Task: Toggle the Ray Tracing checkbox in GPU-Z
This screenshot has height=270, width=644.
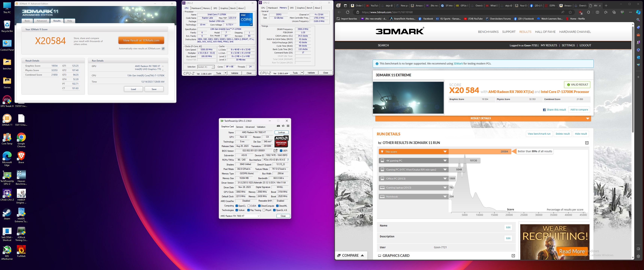Action: pyautogui.click(x=248, y=210)
